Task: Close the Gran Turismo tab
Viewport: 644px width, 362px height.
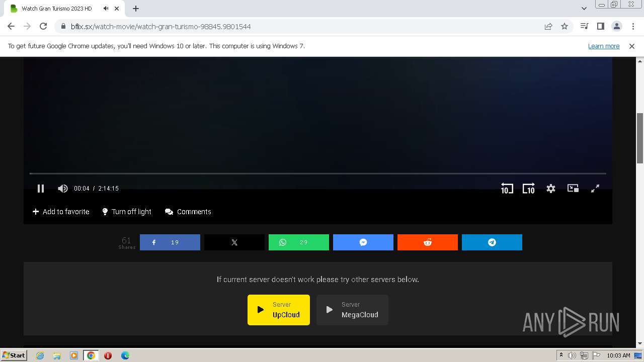Action: tap(117, 9)
